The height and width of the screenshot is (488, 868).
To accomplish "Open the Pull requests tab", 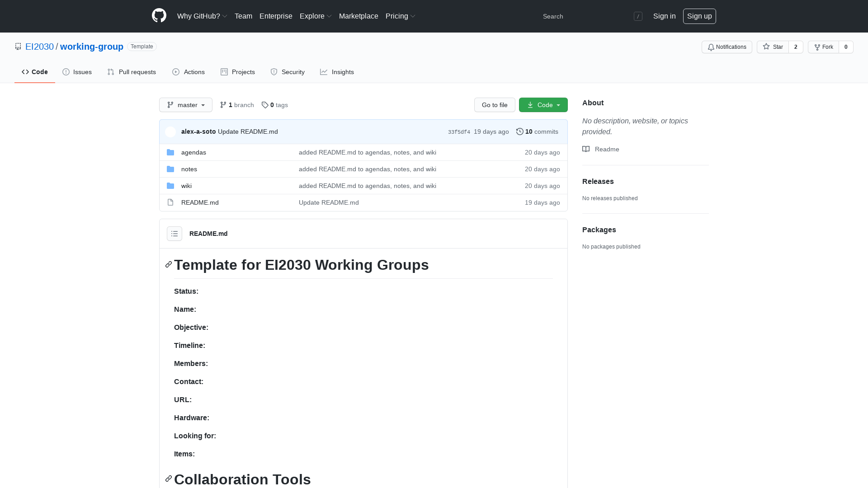I will 132,72.
